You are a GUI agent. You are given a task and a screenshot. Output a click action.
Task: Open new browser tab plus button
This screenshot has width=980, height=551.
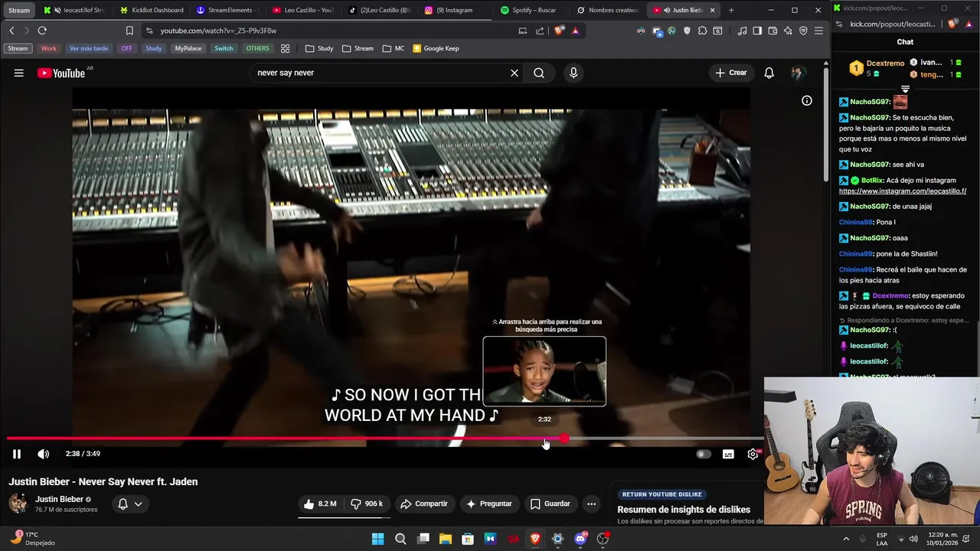coord(731,10)
